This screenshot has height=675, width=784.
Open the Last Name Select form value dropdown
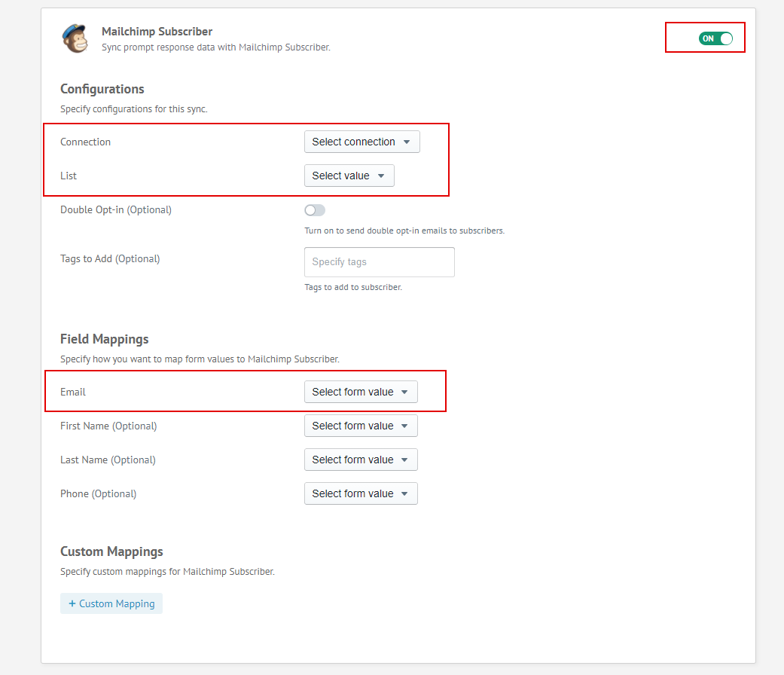(x=361, y=460)
